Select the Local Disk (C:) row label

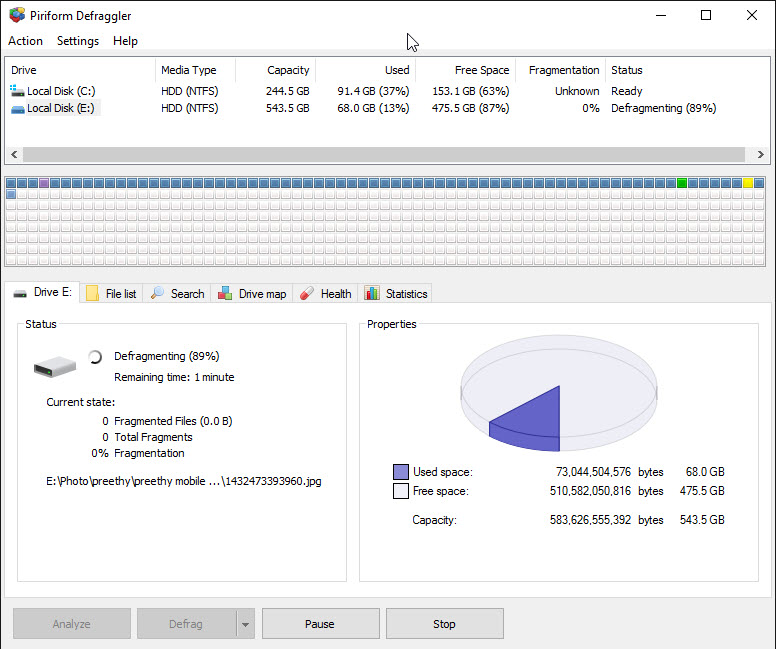[x=61, y=91]
